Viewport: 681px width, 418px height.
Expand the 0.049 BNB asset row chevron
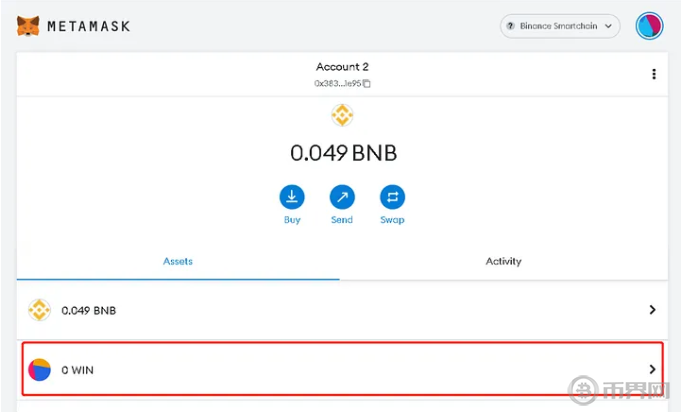coord(652,310)
